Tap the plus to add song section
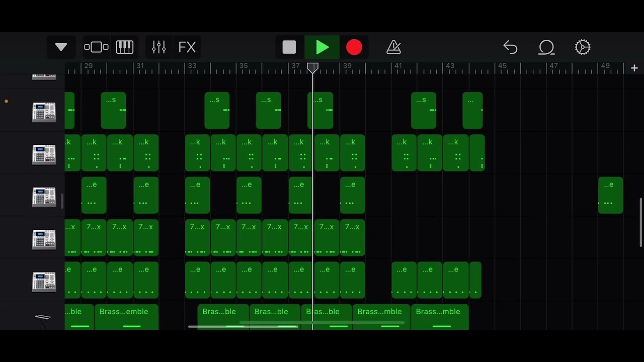Viewport: 644px width, 362px height. (634, 68)
